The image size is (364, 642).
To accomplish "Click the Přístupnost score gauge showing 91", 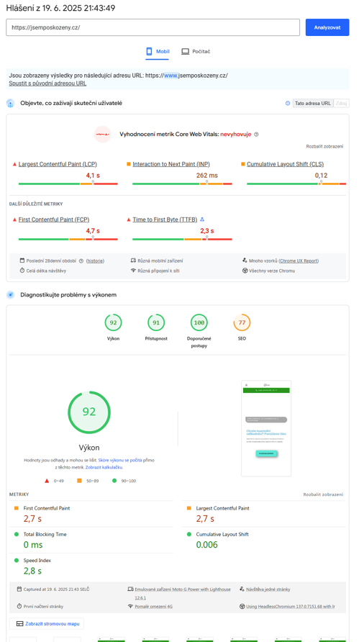I will click(156, 323).
